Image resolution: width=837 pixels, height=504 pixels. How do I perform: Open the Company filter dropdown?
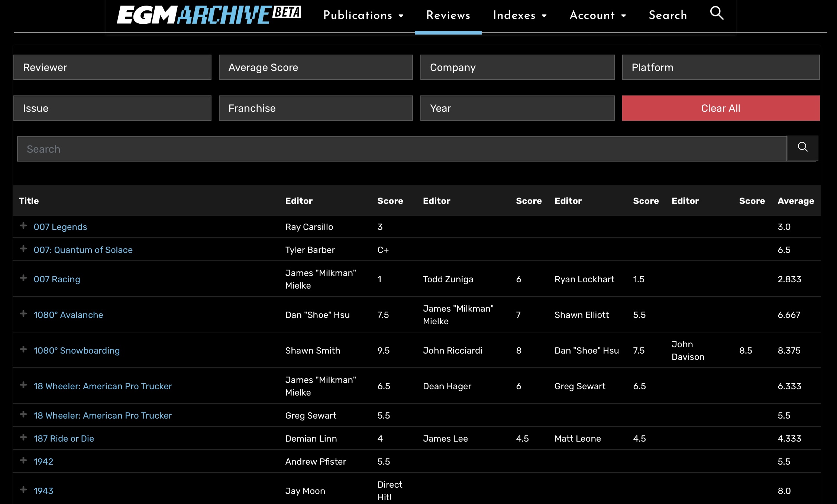pos(517,67)
